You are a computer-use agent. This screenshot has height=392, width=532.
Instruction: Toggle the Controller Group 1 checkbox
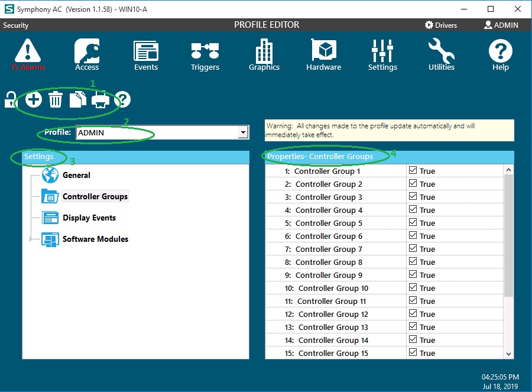413,170
